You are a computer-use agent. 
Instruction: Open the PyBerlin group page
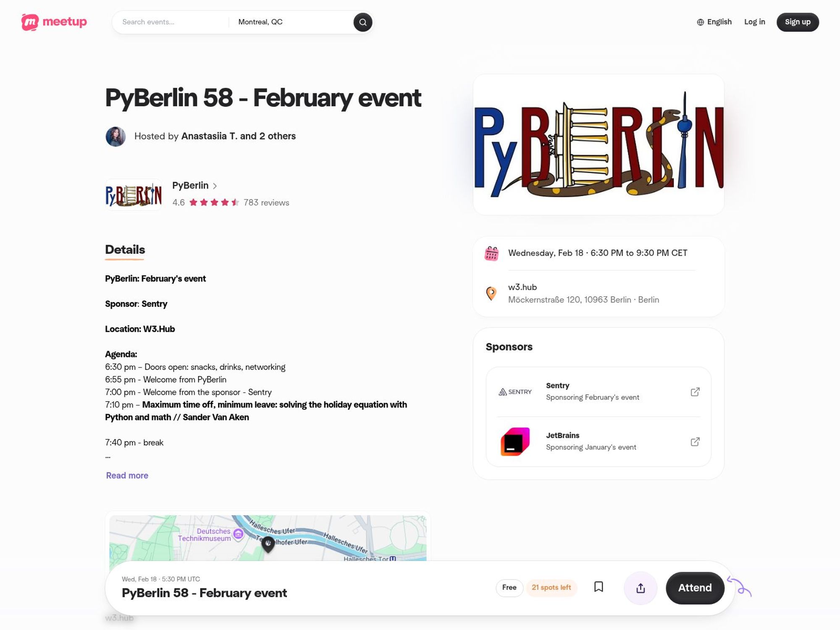[x=190, y=185]
